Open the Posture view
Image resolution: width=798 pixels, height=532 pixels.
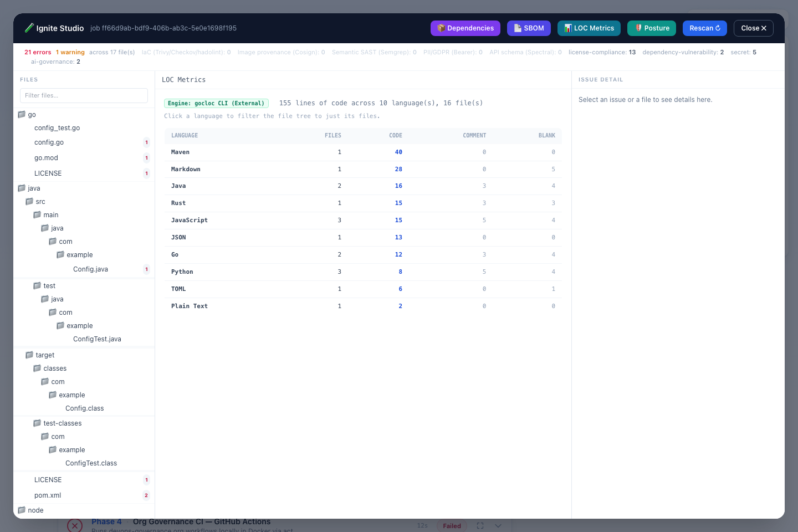click(x=652, y=28)
